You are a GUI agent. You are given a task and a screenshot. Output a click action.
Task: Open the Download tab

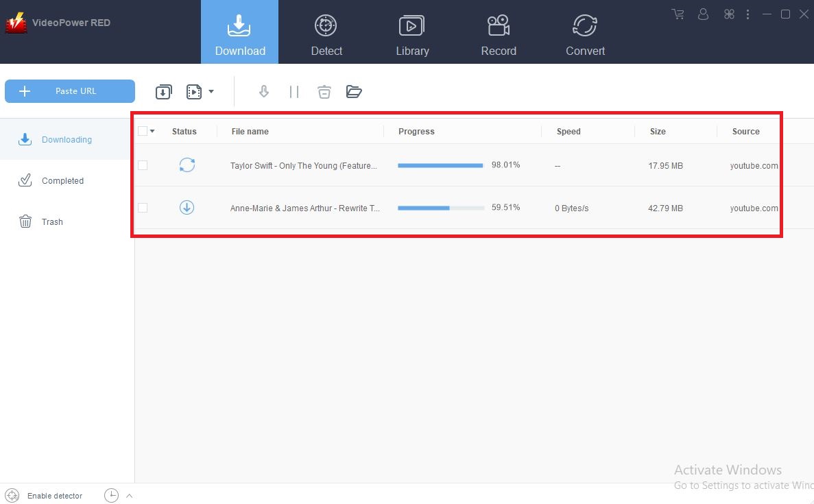pos(239,32)
